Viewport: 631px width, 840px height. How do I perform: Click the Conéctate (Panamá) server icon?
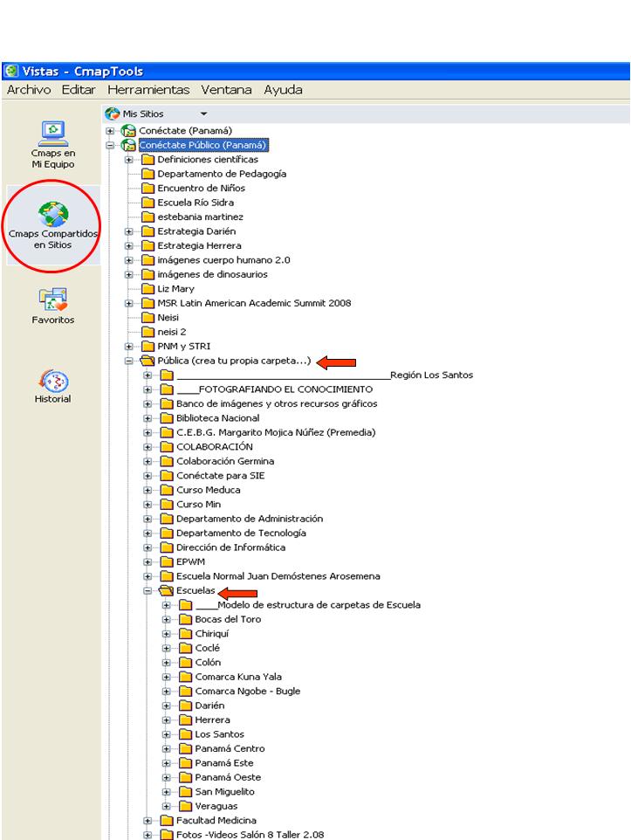coord(129,131)
